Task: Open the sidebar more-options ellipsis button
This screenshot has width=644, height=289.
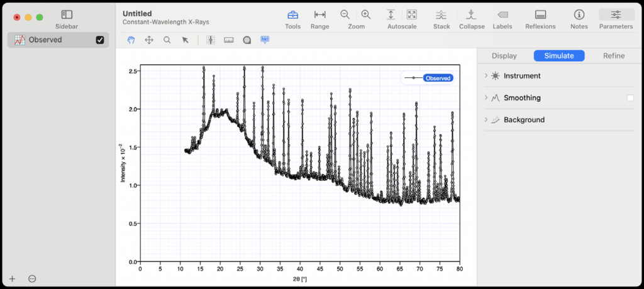Action: coord(32,278)
